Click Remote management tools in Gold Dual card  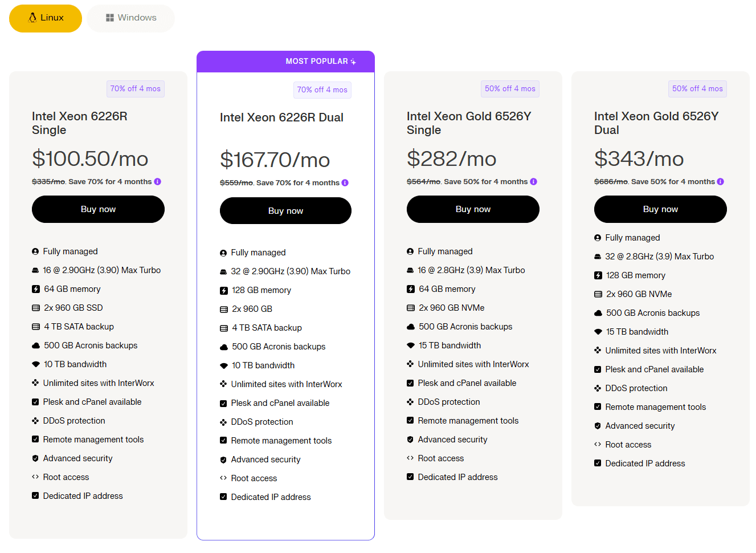[x=656, y=407]
